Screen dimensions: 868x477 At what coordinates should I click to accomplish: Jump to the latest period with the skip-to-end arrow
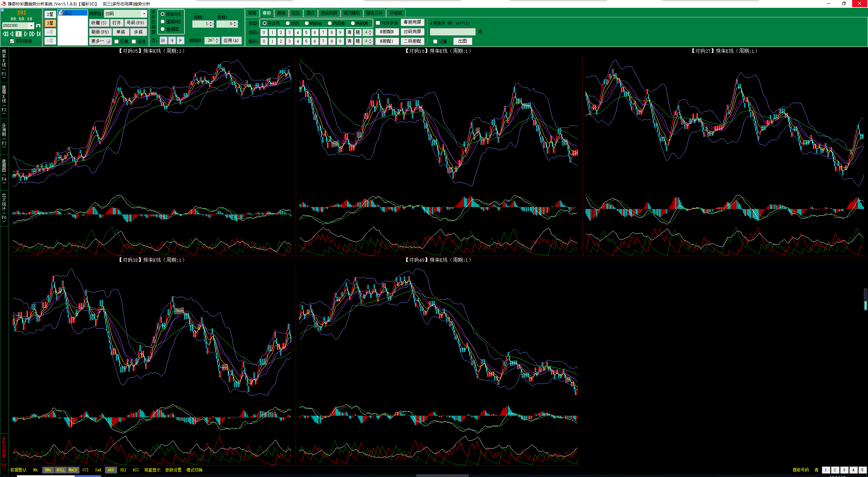pyautogui.click(x=39, y=34)
